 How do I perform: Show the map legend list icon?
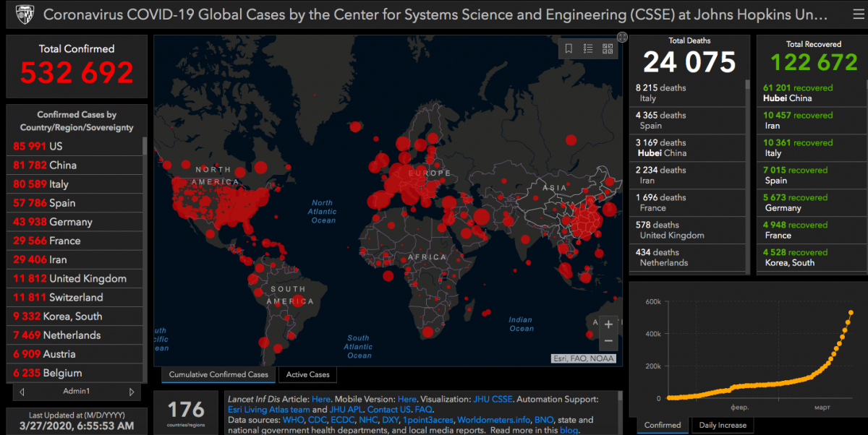click(588, 48)
